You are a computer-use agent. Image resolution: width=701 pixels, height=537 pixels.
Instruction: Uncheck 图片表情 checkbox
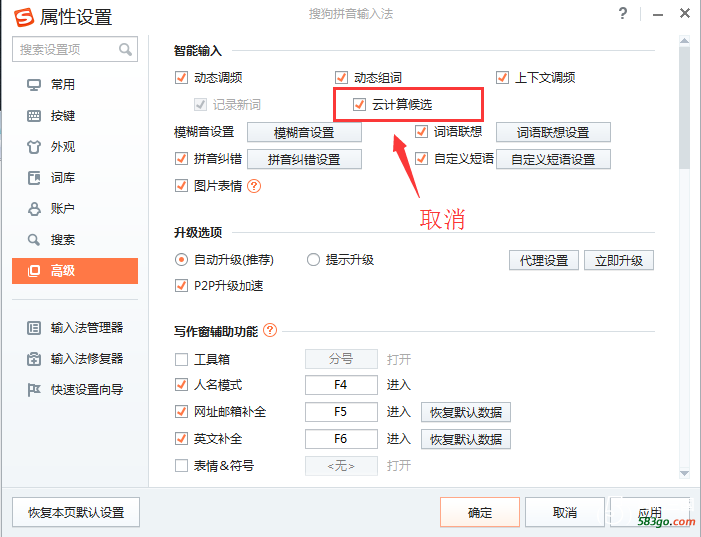tap(181, 186)
